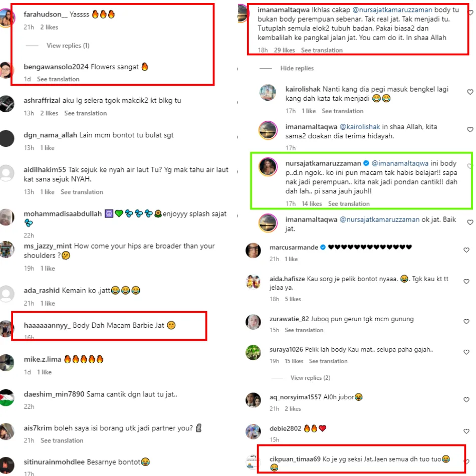The image size is (476, 476).
Task: Open the '15 likes' list on suraya1026's comment
Action: pyautogui.click(x=294, y=361)
